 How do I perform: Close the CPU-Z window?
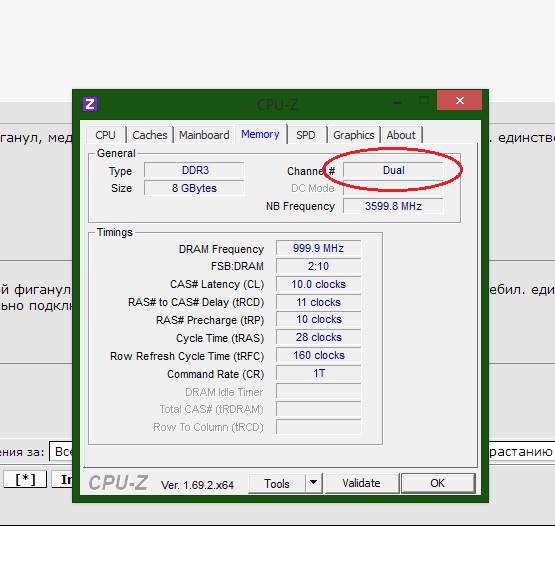[x=459, y=100]
